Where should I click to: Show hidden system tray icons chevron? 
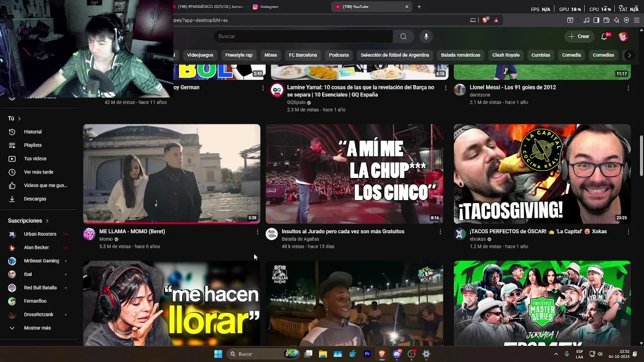point(556,354)
